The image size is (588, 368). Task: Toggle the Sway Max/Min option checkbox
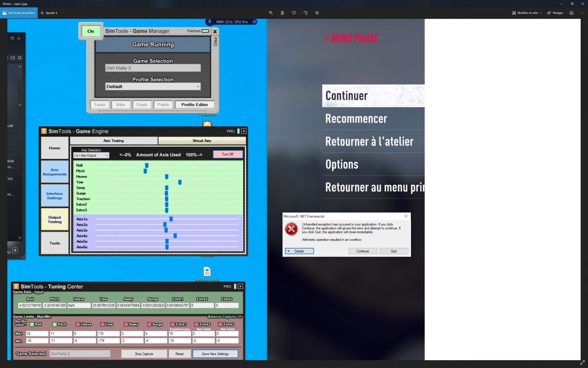(126, 324)
